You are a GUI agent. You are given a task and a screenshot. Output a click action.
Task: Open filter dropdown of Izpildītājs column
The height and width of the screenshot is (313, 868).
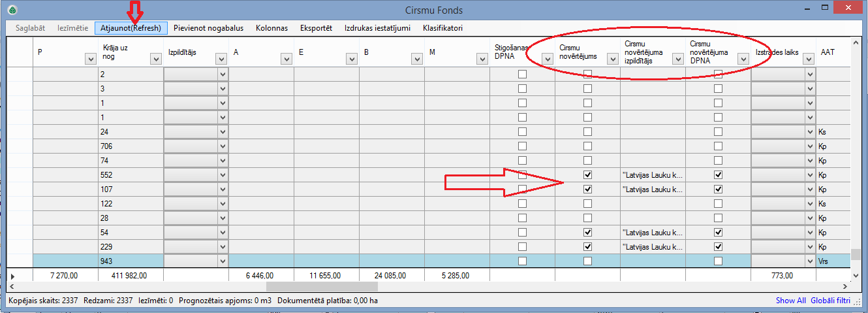(221, 59)
